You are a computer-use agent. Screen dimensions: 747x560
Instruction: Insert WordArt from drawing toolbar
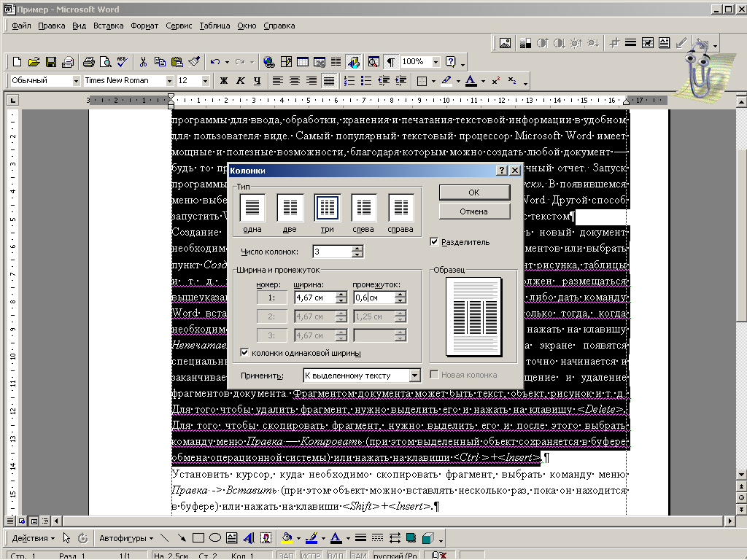(x=248, y=538)
